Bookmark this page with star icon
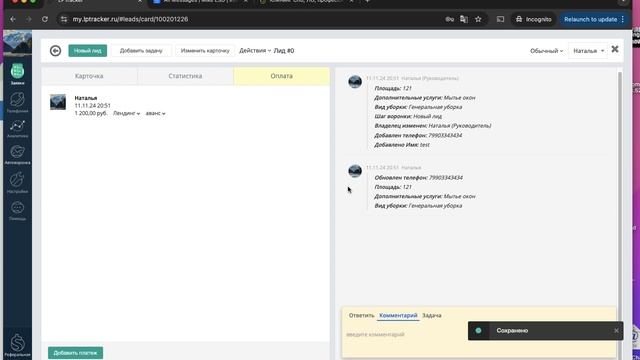Viewport: 640px width, 360px height. point(478,19)
